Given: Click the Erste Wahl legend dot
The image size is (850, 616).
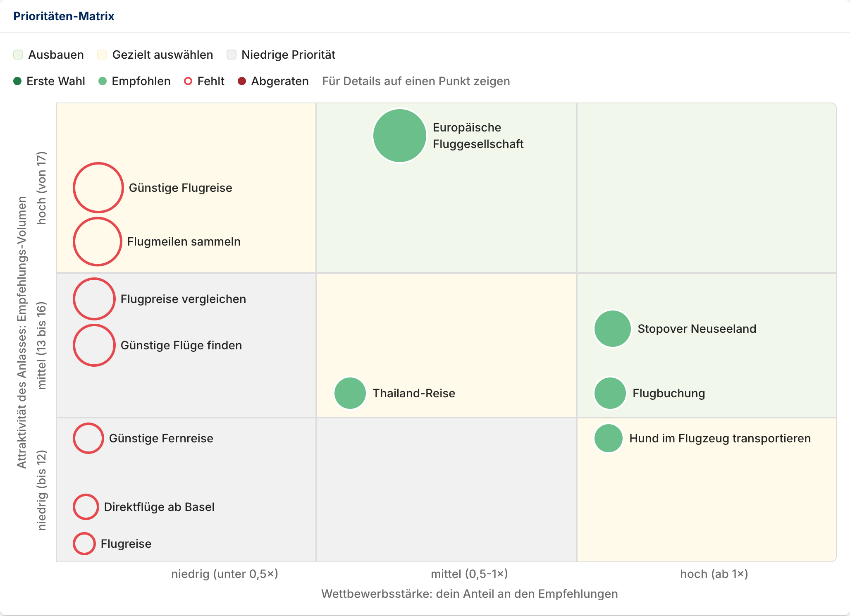Looking at the screenshot, I should pos(17,81).
